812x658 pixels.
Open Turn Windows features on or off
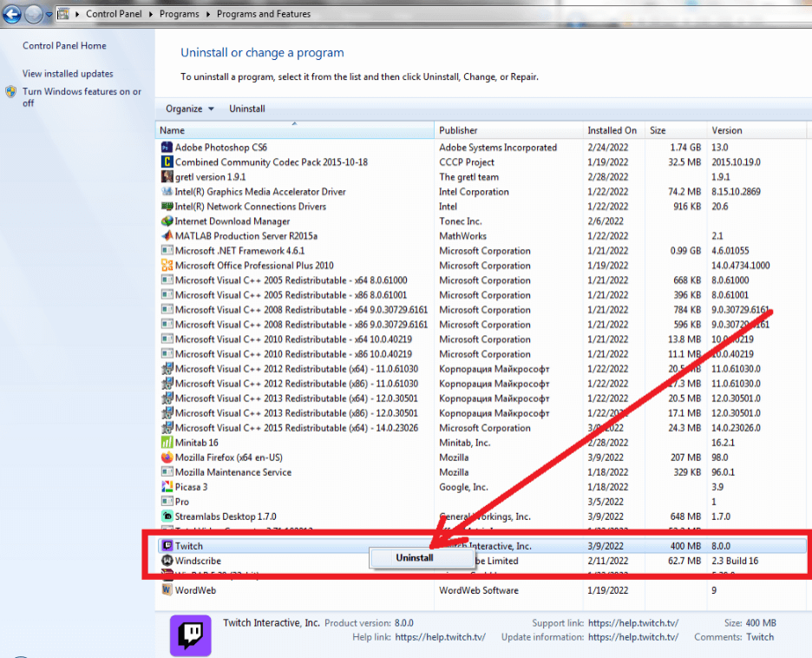coord(82,97)
